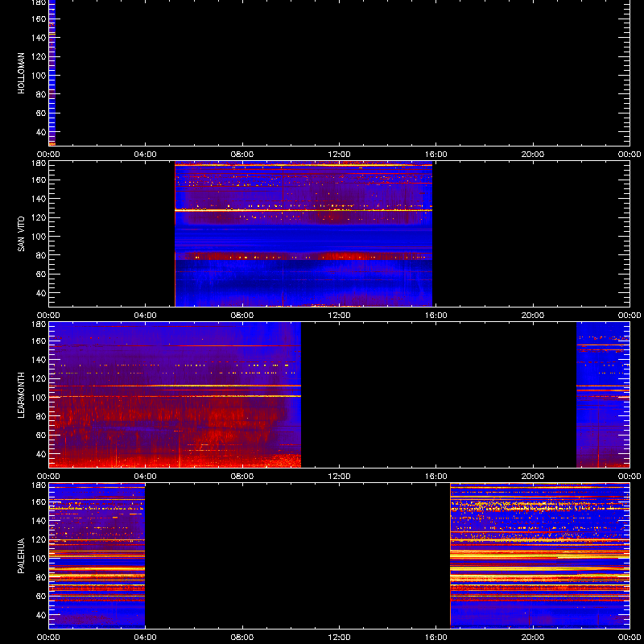Pick the 20:00 time label under San Vito panel
Image resolution: width=644 pixels, height=644 pixels.
click(533, 316)
